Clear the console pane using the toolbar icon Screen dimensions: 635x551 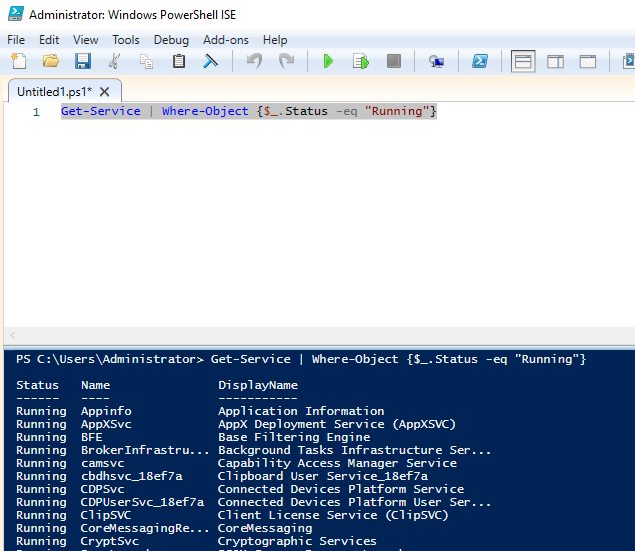point(211,62)
